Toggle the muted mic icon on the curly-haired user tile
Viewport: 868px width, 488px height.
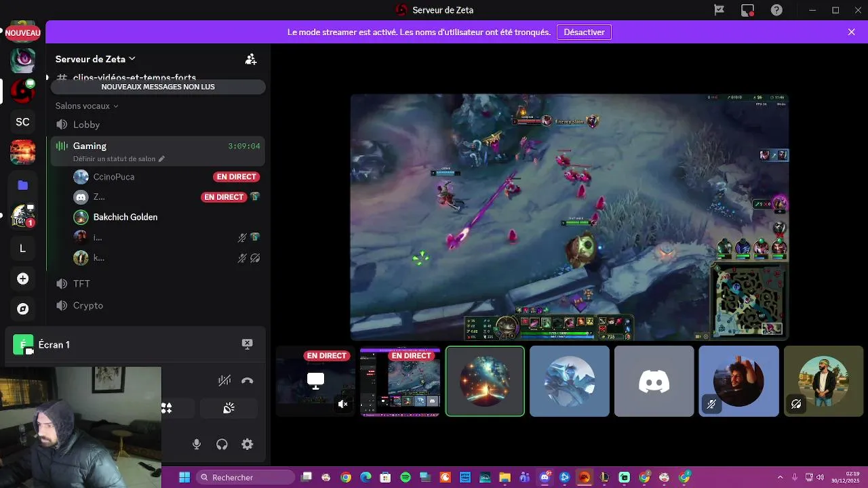pyautogui.click(x=711, y=405)
